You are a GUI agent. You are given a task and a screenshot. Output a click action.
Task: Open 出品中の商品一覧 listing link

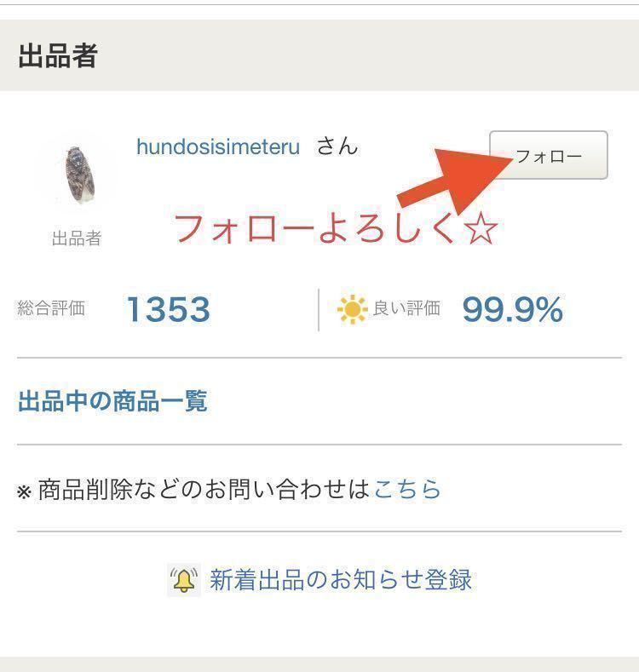click(x=112, y=401)
